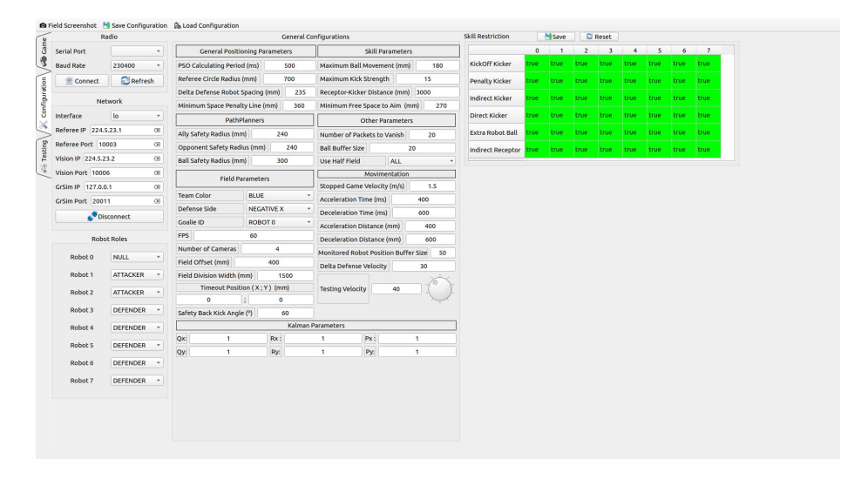Open the Goalie ID dropdown

pos(280,222)
